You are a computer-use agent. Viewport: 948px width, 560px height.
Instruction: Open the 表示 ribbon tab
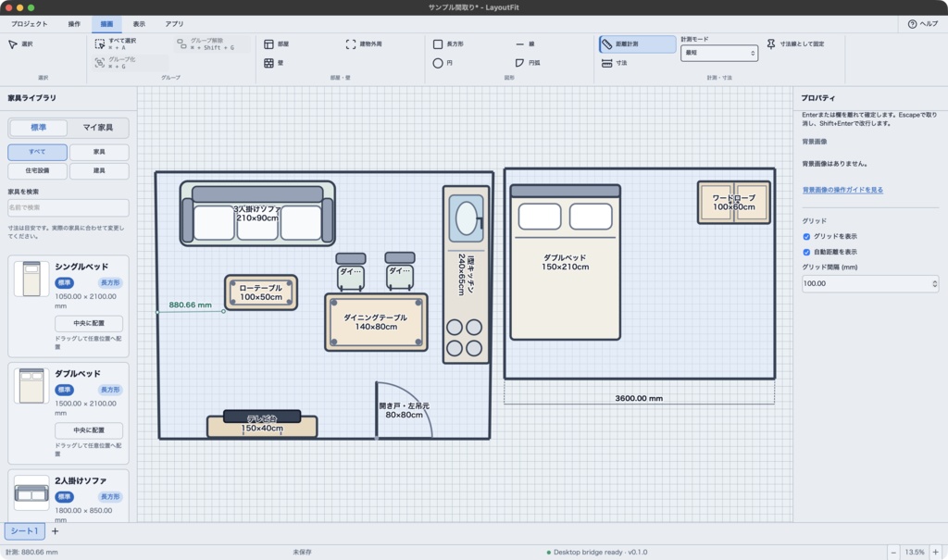tap(139, 23)
